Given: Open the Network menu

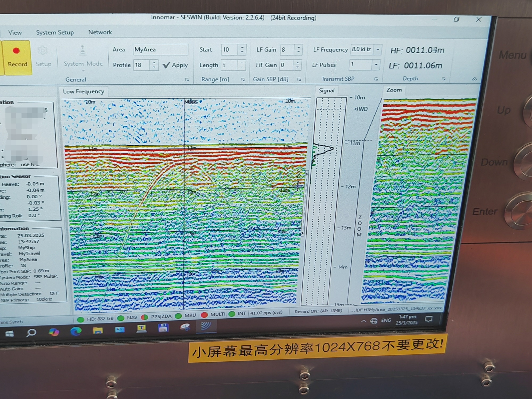Looking at the screenshot, I should (100, 32).
